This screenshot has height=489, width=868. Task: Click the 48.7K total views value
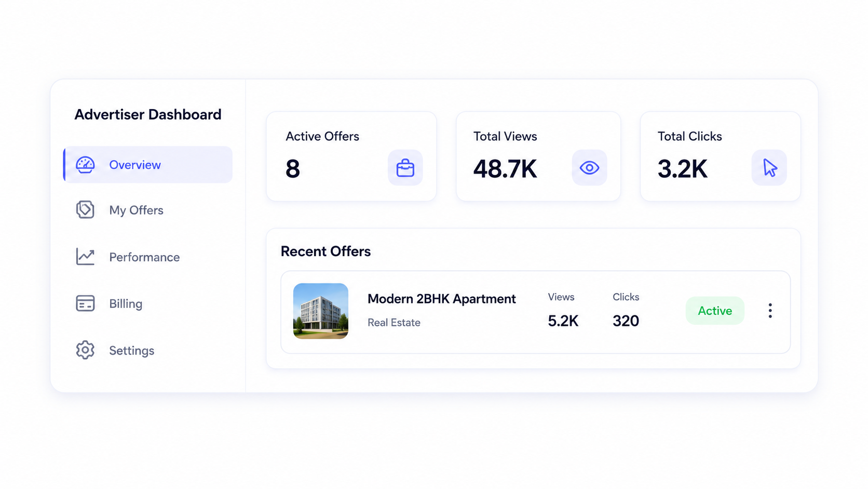tap(505, 169)
